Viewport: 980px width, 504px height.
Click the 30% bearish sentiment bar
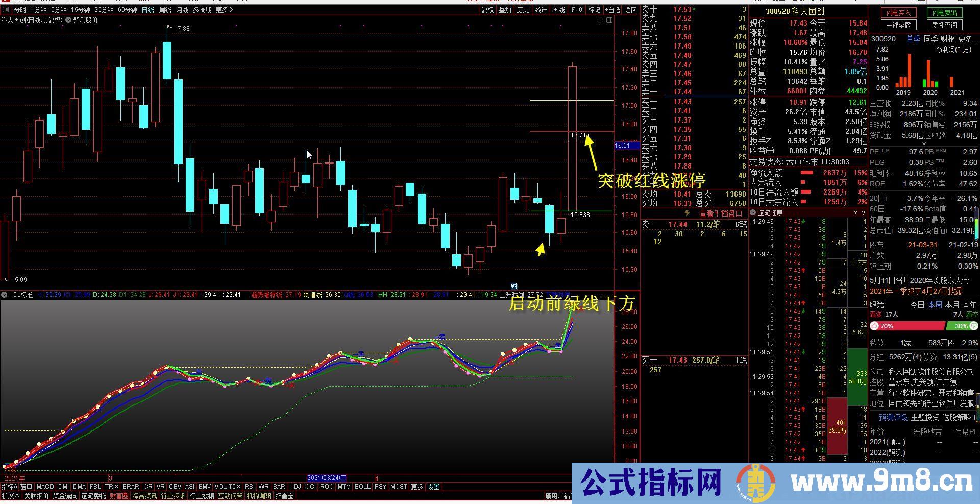click(x=963, y=326)
